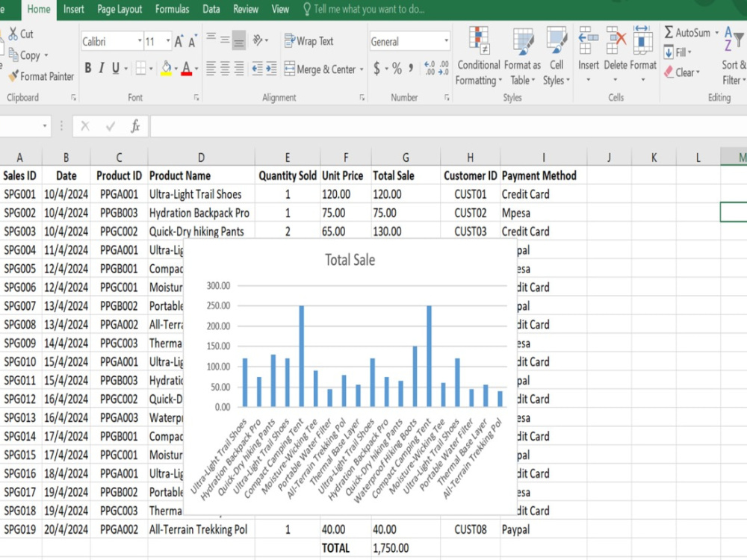Apply Accounting dollar number format
Image resolution: width=747 pixels, height=560 pixels.
[x=376, y=69]
